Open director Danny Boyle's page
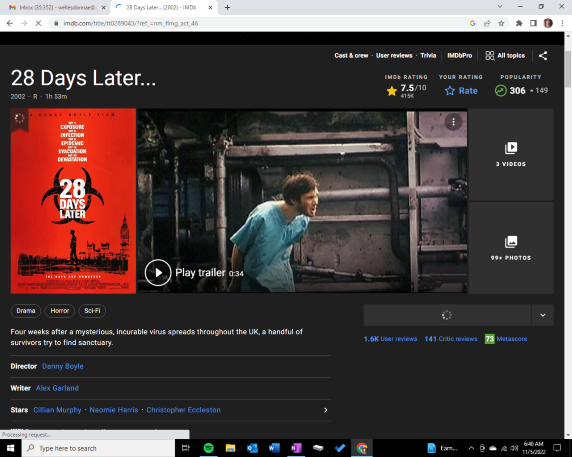This screenshot has width=572, height=457. pos(63,366)
